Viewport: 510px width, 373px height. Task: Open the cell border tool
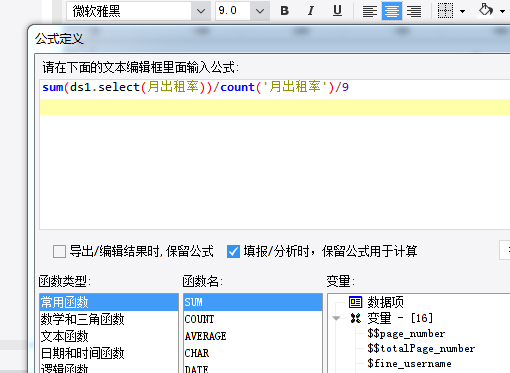point(445,11)
